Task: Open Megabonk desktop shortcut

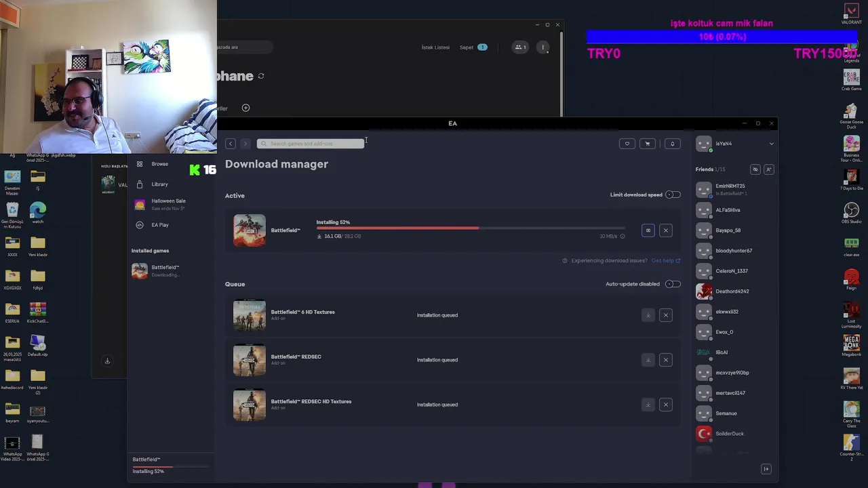Action: coord(852,346)
